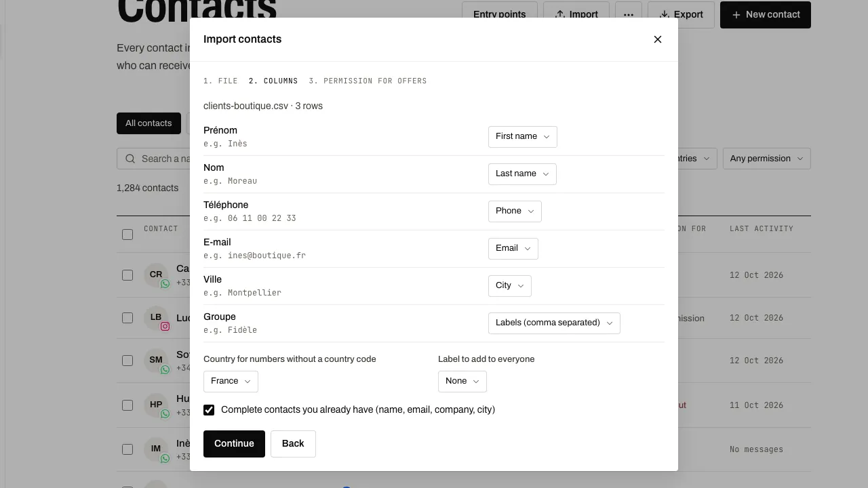Image resolution: width=868 pixels, height=488 pixels.
Task: Click the SM contact avatar
Action: pos(156,360)
